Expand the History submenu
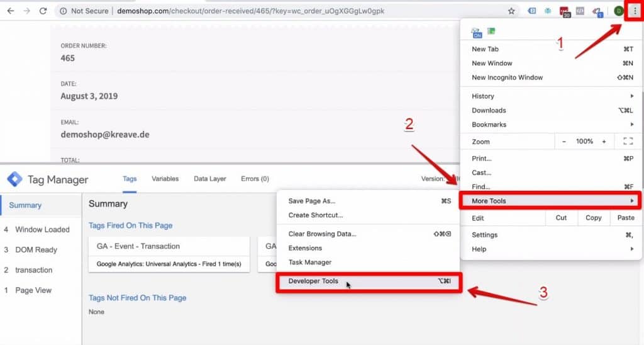Image resolution: width=644 pixels, height=345 pixels. 550,96
